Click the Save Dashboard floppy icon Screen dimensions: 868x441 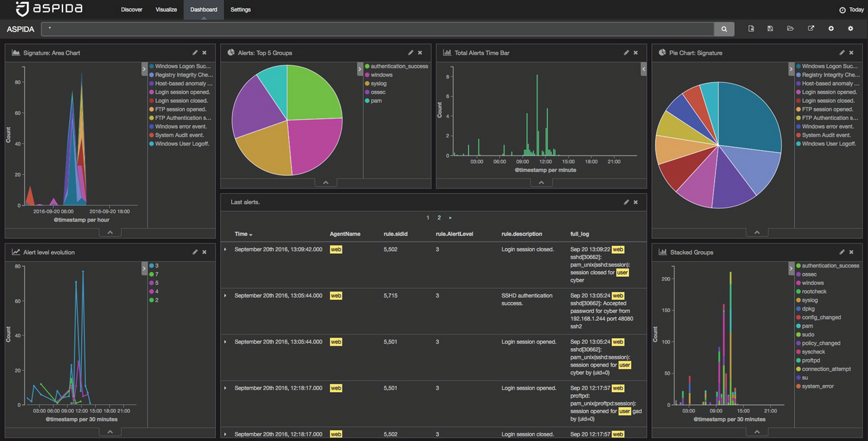click(770, 29)
